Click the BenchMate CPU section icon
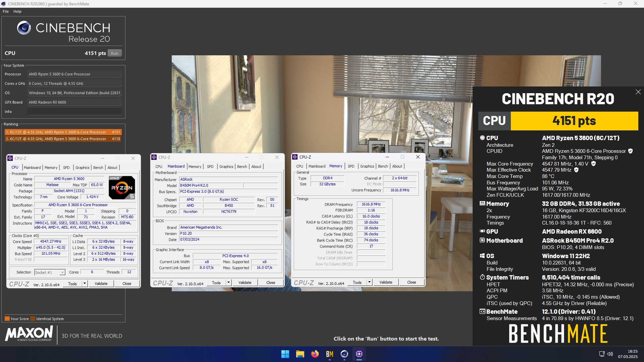 (x=482, y=138)
